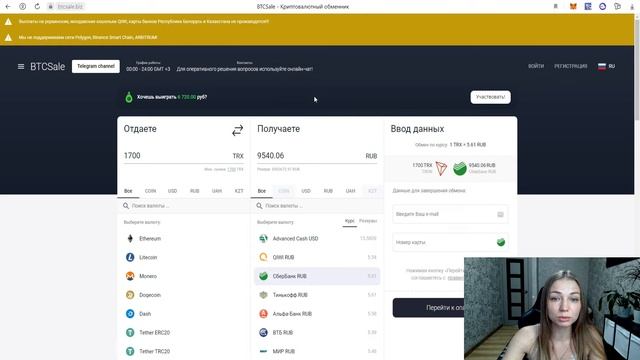Screen dimensions: 640x360
Task: Go back with the browser back arrow
Action: pyautogui.click(x=8, y=7)
